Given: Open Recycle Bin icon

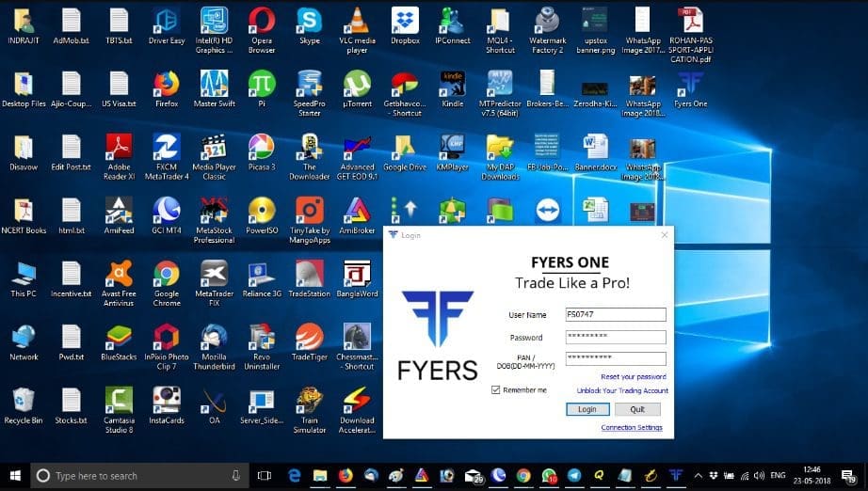Looking at the screenshot, I should (24, 406).
